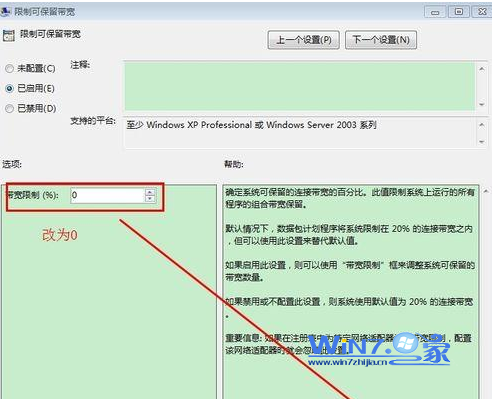492x399 pixels.
Task: Close the 限制可保留带宽 window
Action: point(481,12)
